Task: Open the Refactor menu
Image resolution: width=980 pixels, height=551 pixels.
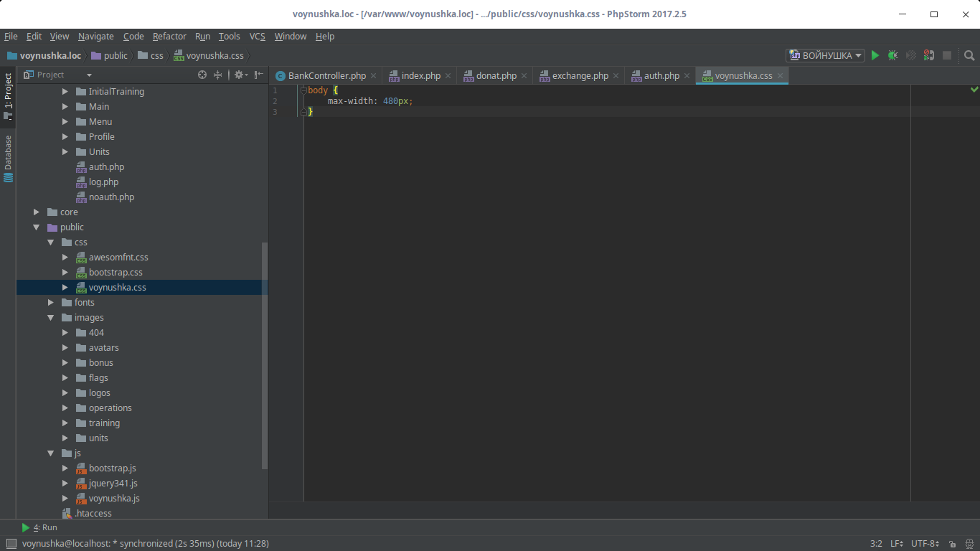Action: click(x=169, y=37)
